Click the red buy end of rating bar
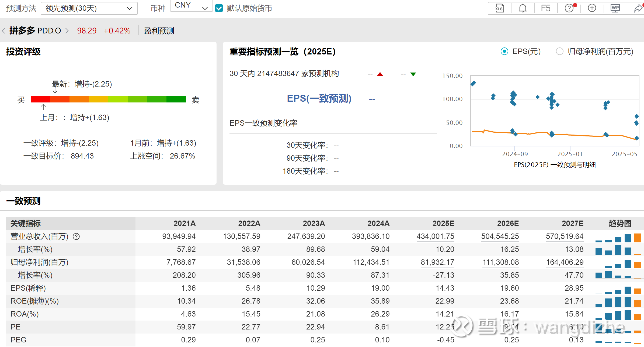Image resolution: width=644 pixels, height=347 pixels. pos(40,99)
